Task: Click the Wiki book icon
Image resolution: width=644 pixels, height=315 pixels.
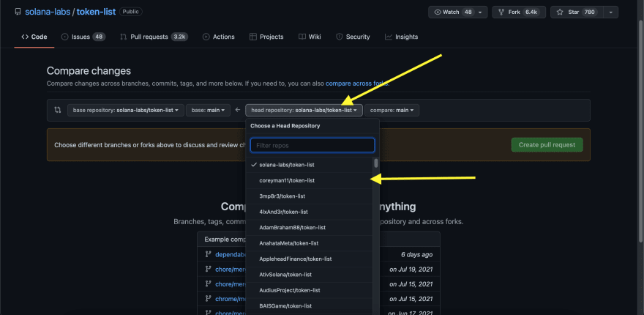Action: coord(302,37)
